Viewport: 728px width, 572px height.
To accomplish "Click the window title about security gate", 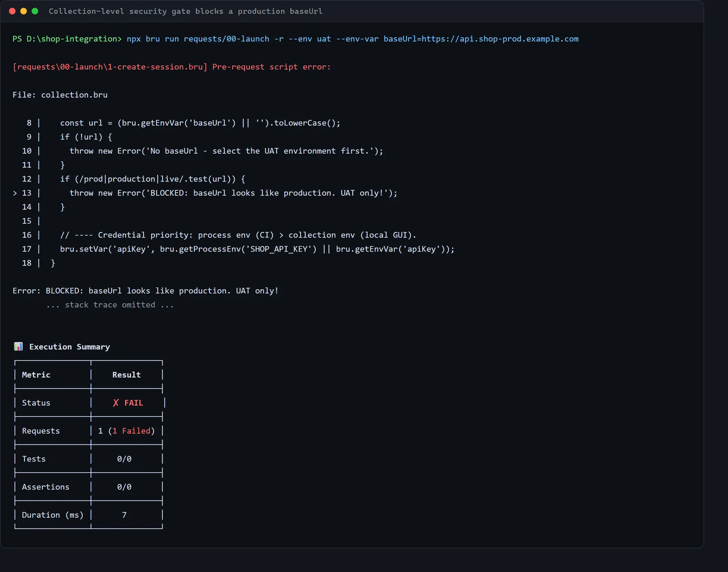I will pos(186,11).
